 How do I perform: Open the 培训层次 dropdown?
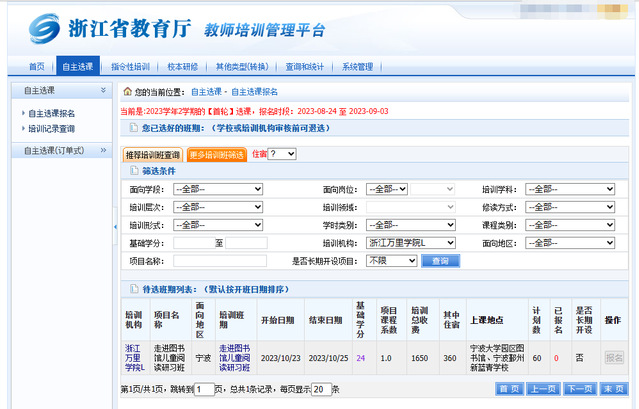tap(218, 207)
